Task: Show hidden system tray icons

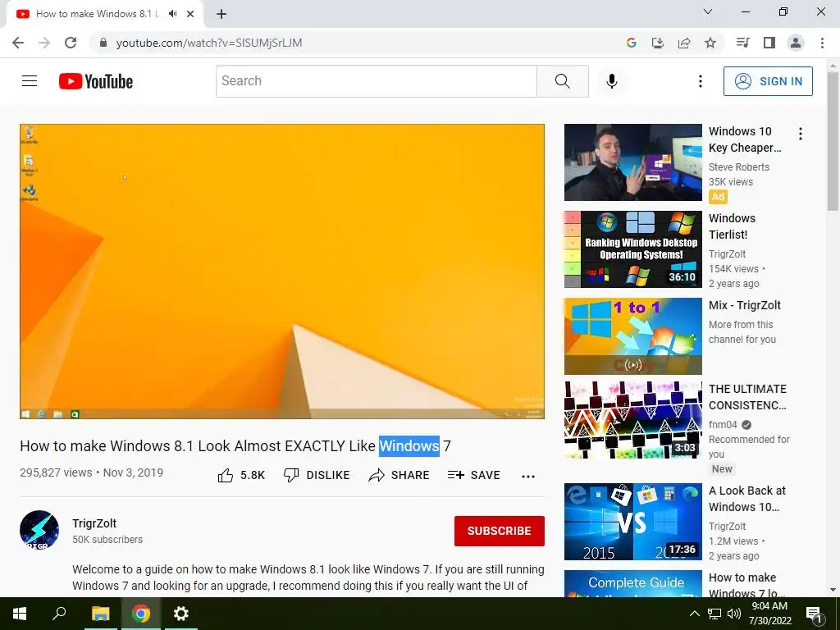Action: 694,614
